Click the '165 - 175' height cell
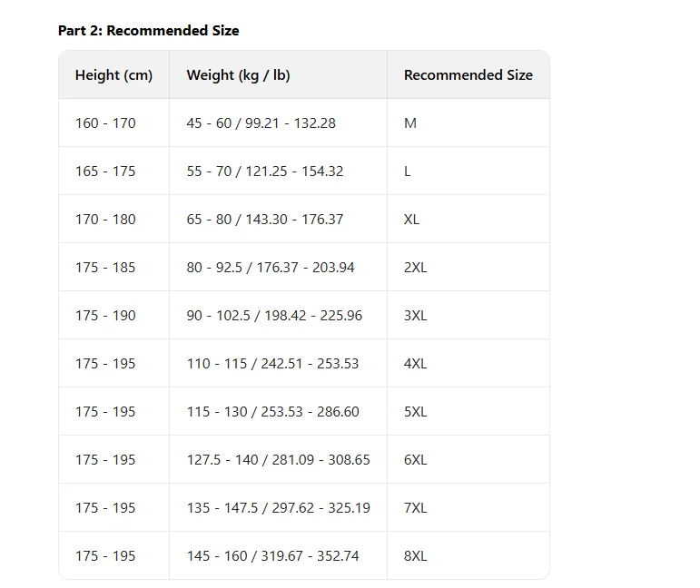 (x=105, y=171)
